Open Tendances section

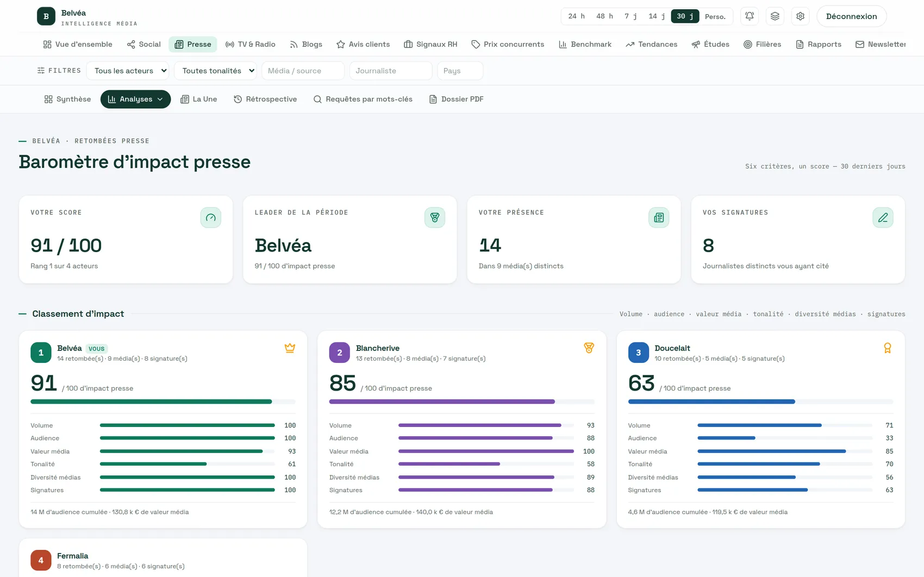pyautogui.click(x=652, y=45)
